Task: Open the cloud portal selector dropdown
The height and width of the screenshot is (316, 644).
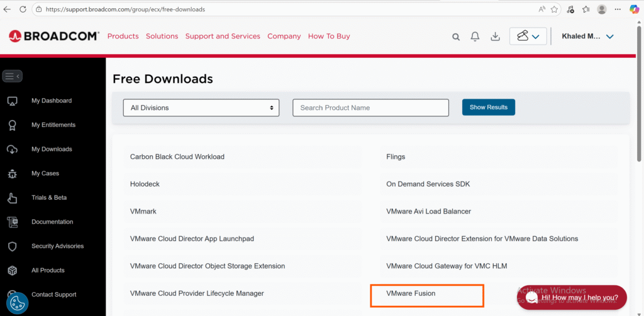Action: [x=527, y=36]
